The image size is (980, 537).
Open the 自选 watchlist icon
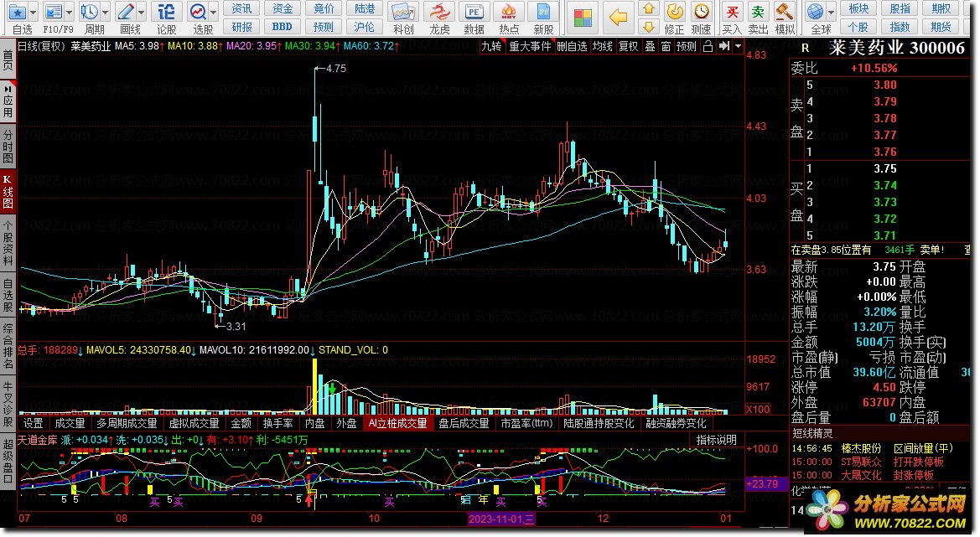17,12
